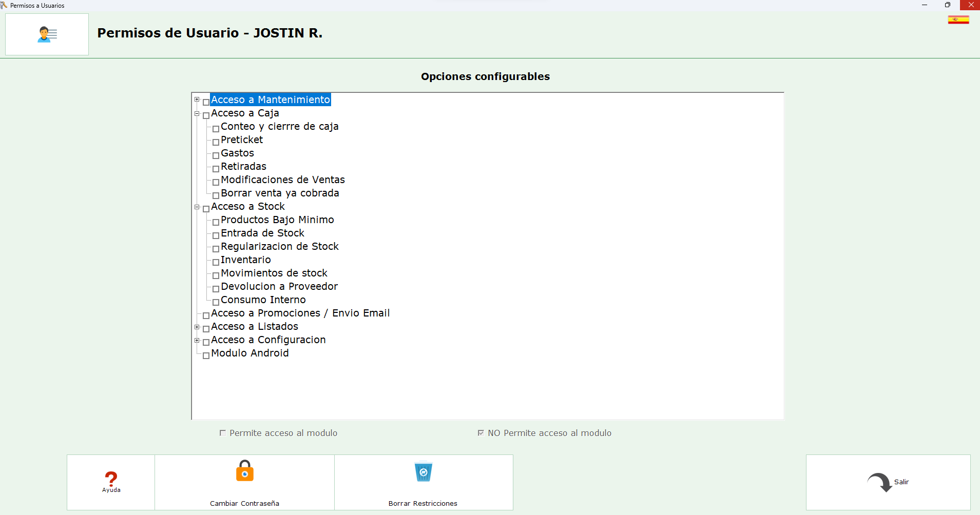Check the Acceso a Caja checkbox
Screen dimensions: 980x515
tap(206, 115)
